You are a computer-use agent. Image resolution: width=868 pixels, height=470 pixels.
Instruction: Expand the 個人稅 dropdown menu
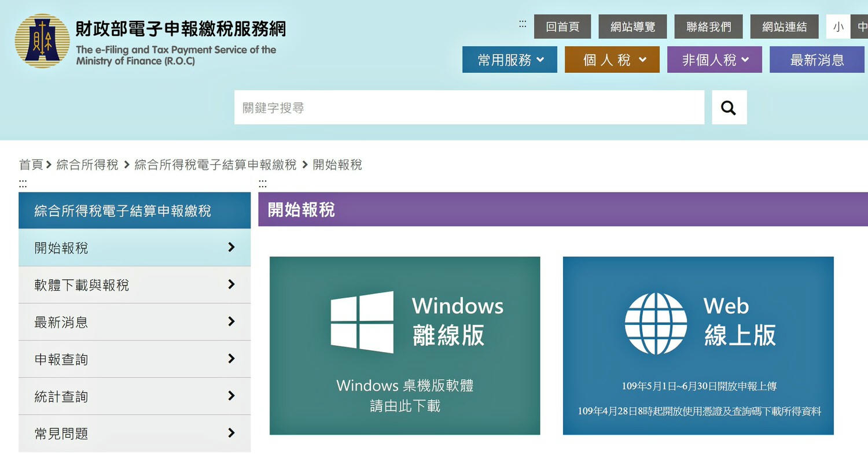pos(612,60)
